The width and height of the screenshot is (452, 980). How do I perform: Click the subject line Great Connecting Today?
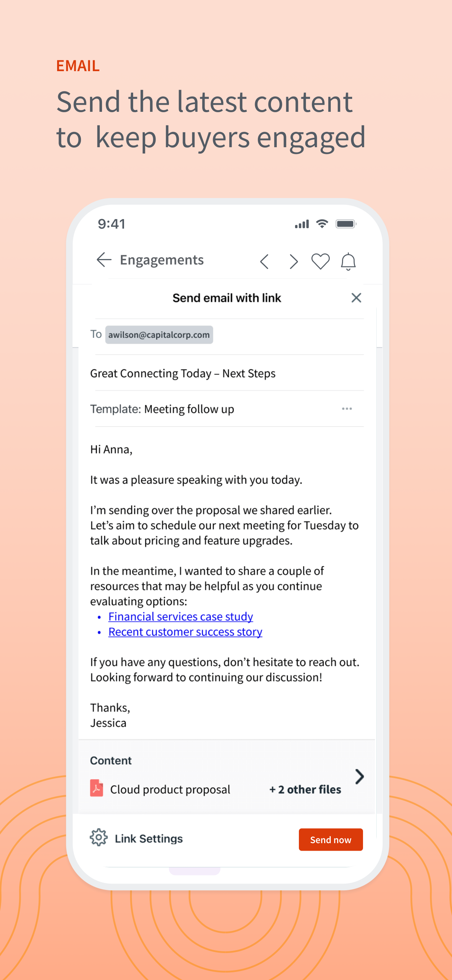click(183, 373)
